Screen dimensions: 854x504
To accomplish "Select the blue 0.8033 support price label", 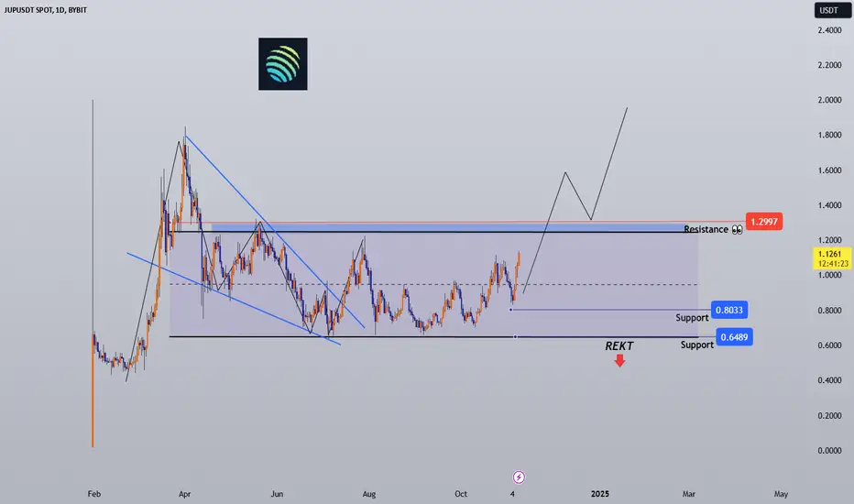I will click(x=729, y=310).
